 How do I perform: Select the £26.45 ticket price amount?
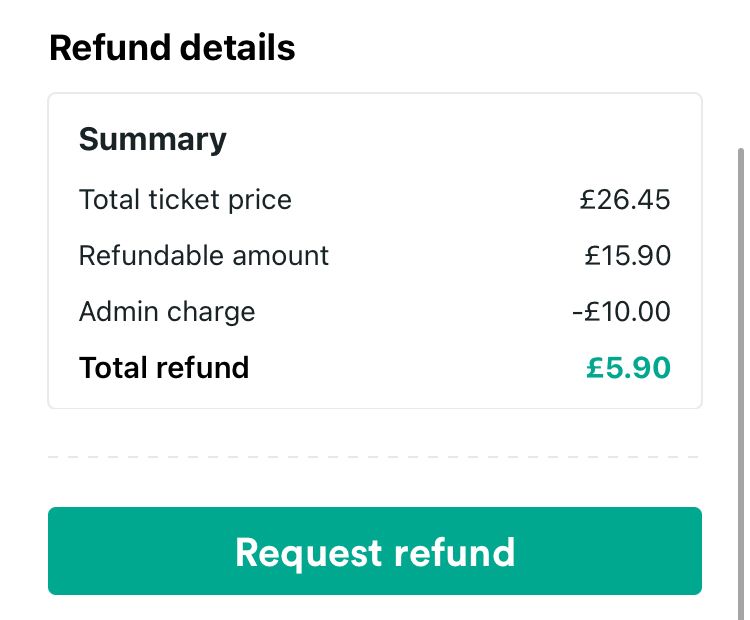pyautogui.click(x=625, y=199)
